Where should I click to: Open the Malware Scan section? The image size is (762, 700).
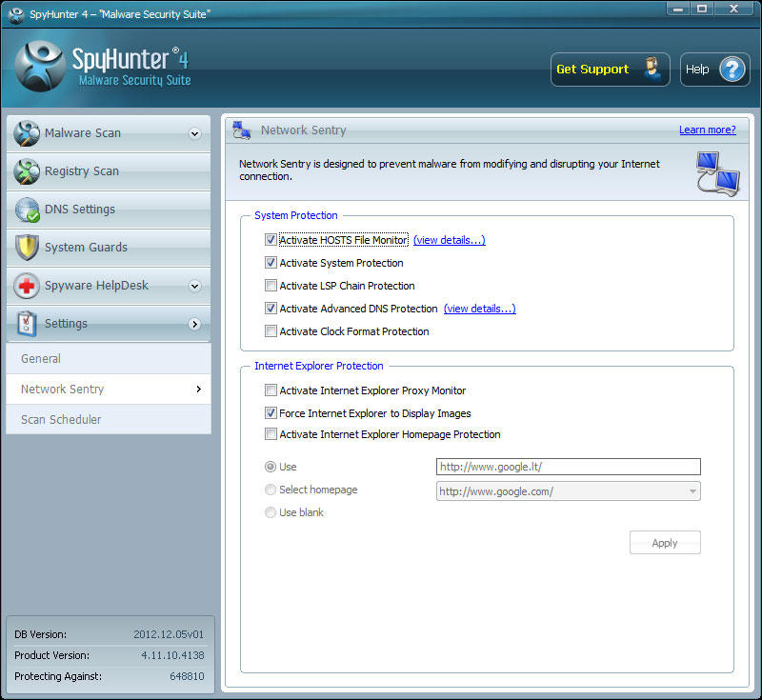(109, 133)
